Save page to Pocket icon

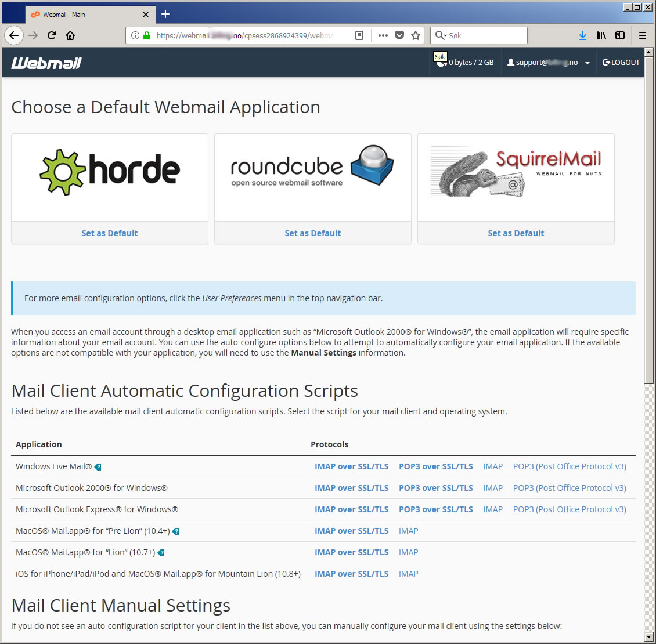pos(399,35)
